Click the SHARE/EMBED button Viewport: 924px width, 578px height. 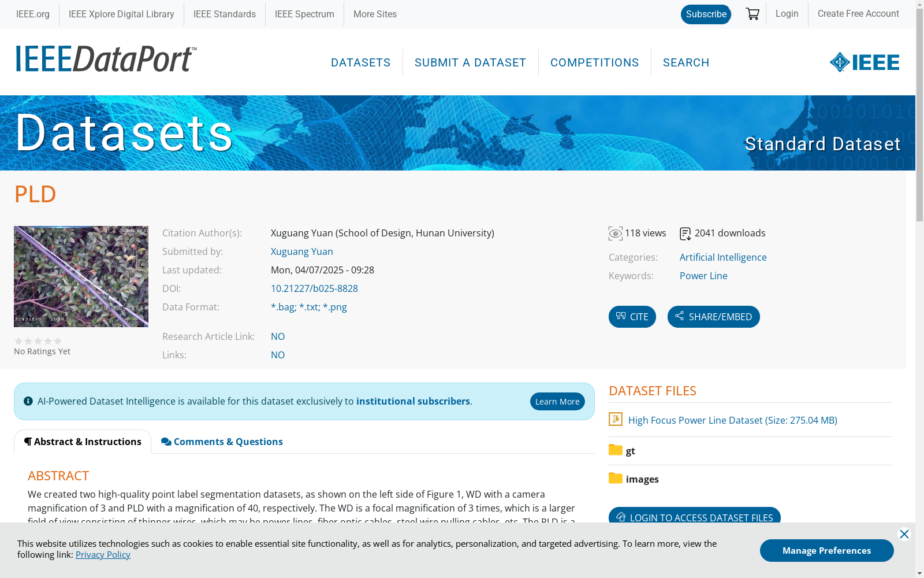click(714, 317)
